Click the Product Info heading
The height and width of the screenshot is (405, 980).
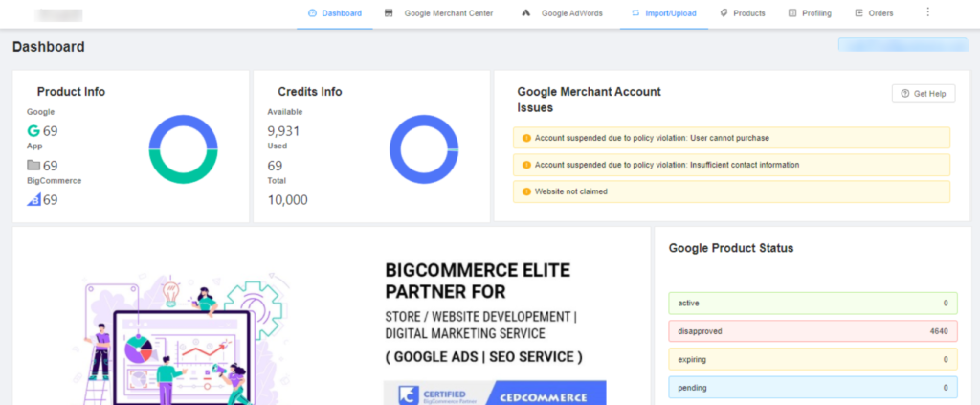71,92
